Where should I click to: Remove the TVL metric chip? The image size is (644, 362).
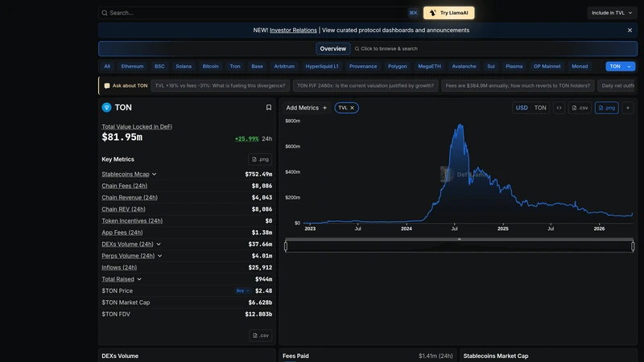coord(352,108)
